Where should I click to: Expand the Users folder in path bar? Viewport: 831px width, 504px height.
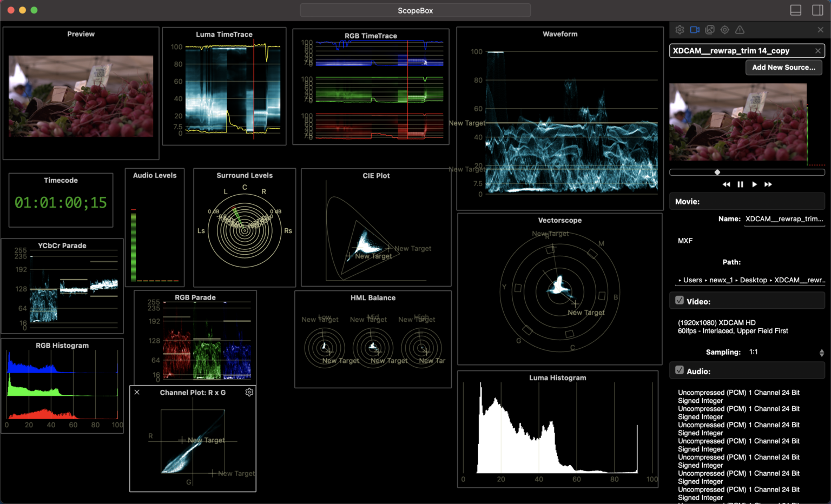coord(692,280)
